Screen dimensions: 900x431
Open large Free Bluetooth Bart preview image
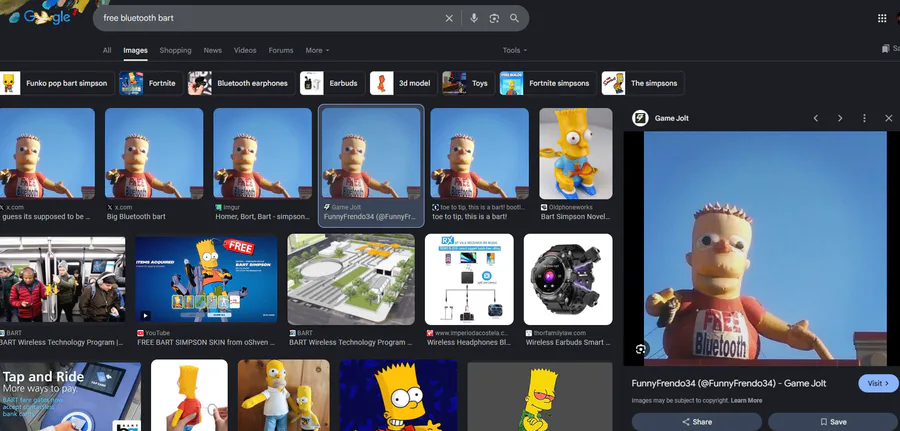point(766,248)
